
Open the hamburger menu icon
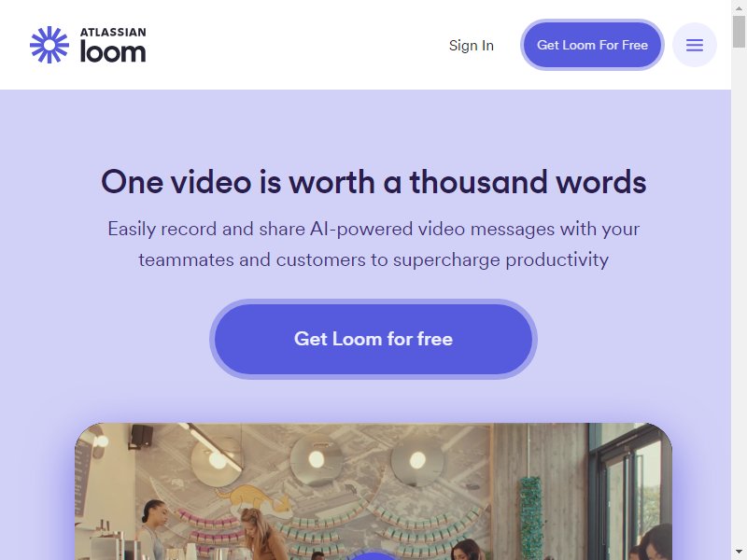pos(694,45)
